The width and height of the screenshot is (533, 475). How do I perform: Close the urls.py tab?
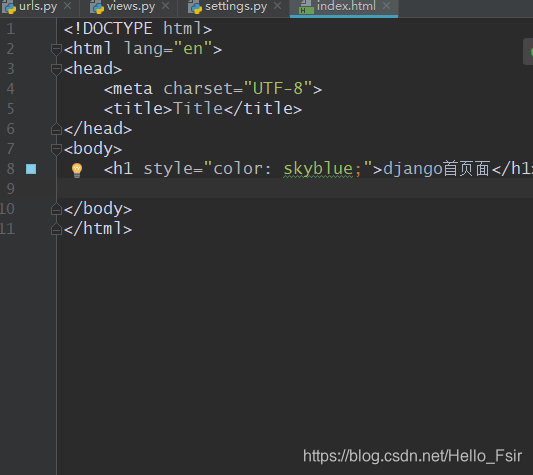[x=68, y=6]
